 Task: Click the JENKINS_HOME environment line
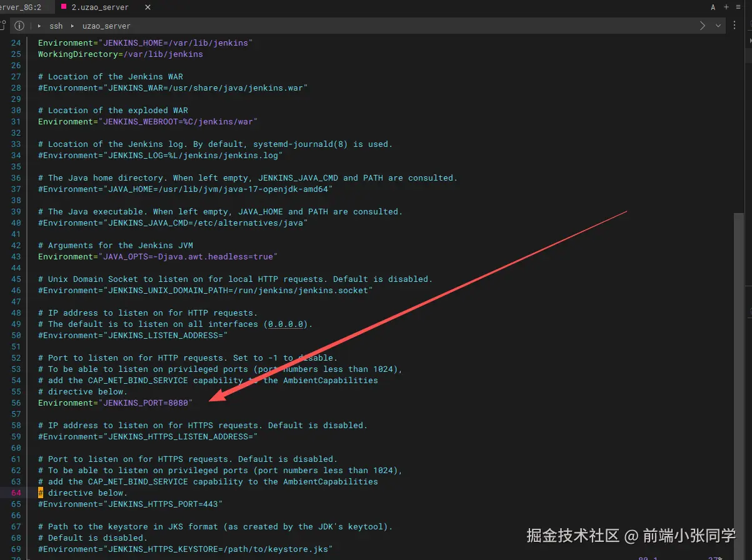(145, 42)
